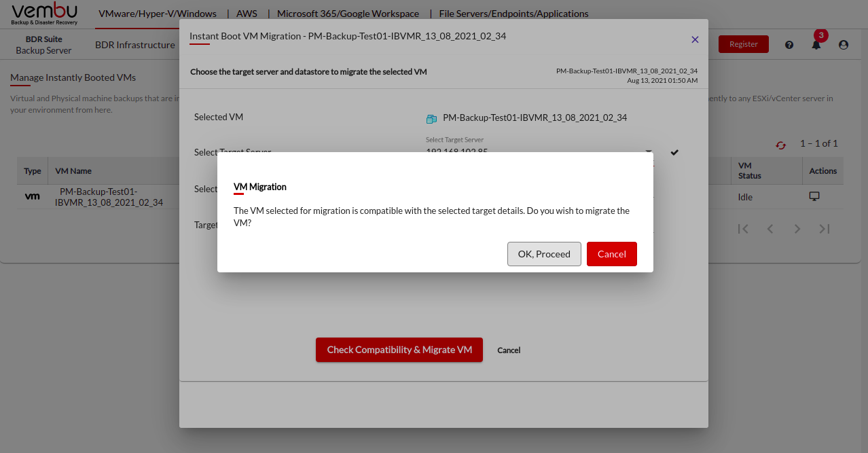Click OK, Proceed in VM Migration dialog
The height and width of the screenshot is (453, 868).
click(x=544, y=254)
